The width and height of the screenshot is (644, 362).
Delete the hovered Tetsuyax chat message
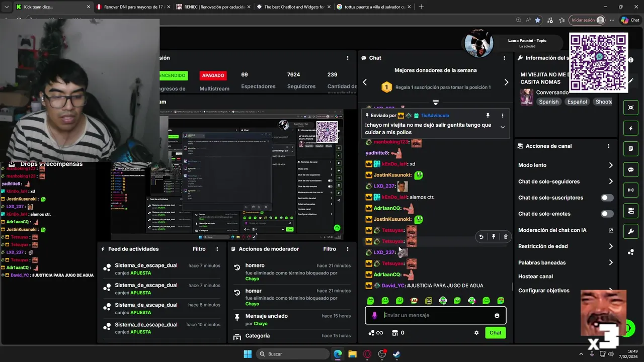[x=506, y=237]
